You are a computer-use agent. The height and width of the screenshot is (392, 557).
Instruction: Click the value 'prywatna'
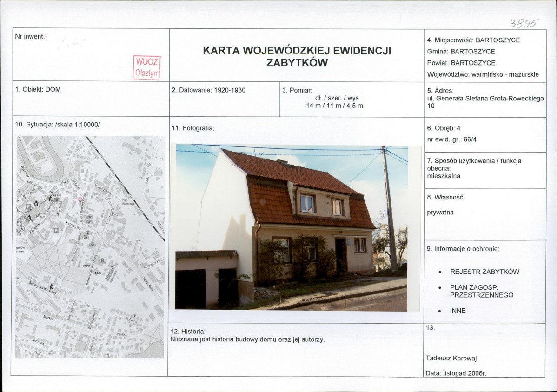click(440, 213)
